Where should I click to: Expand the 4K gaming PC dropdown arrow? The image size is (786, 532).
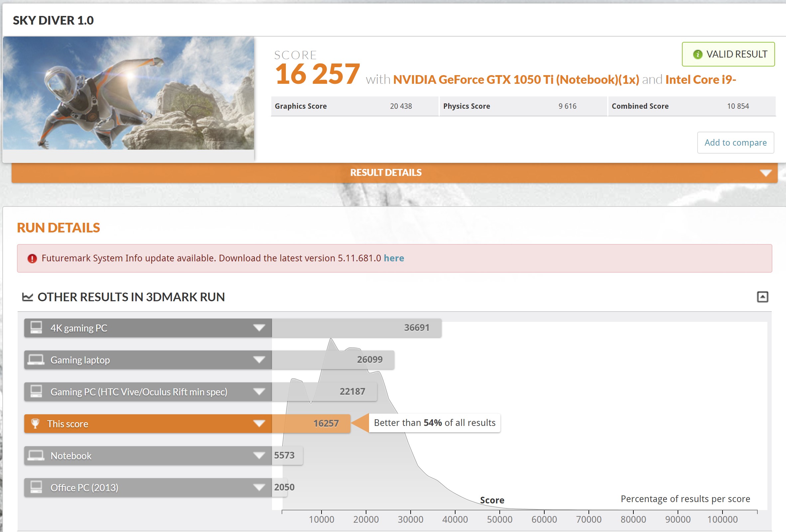pos(259,328)
